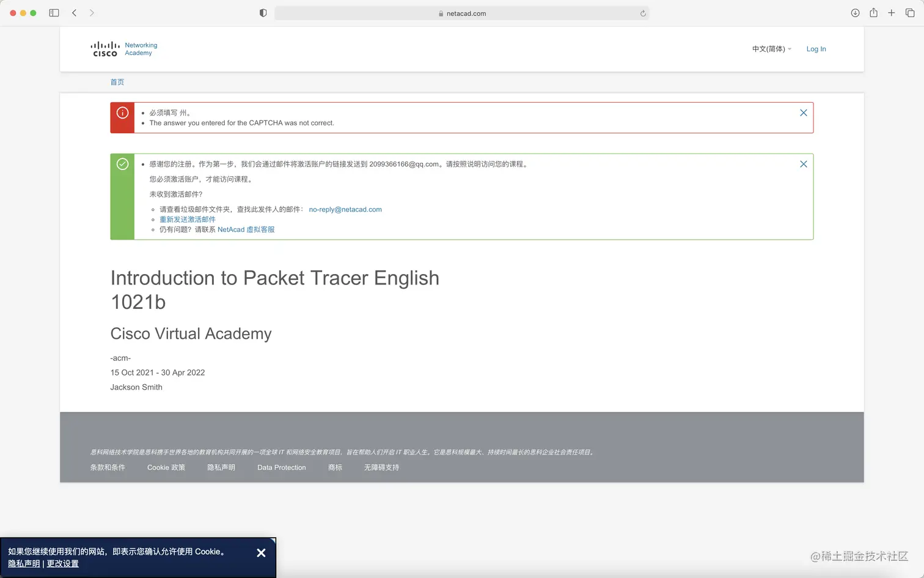
Task: Click the netacad.com address bar
Action: click(x=461, y=13)
